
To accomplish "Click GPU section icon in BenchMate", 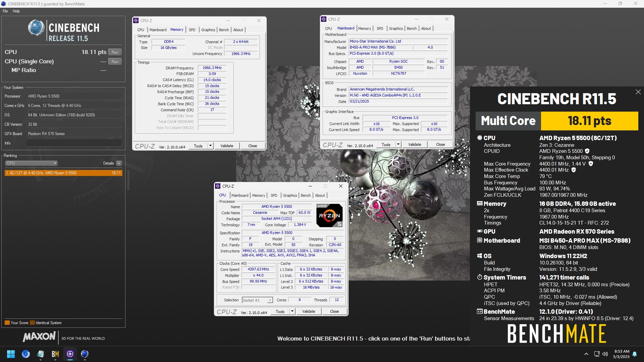I will pos(480,231).
